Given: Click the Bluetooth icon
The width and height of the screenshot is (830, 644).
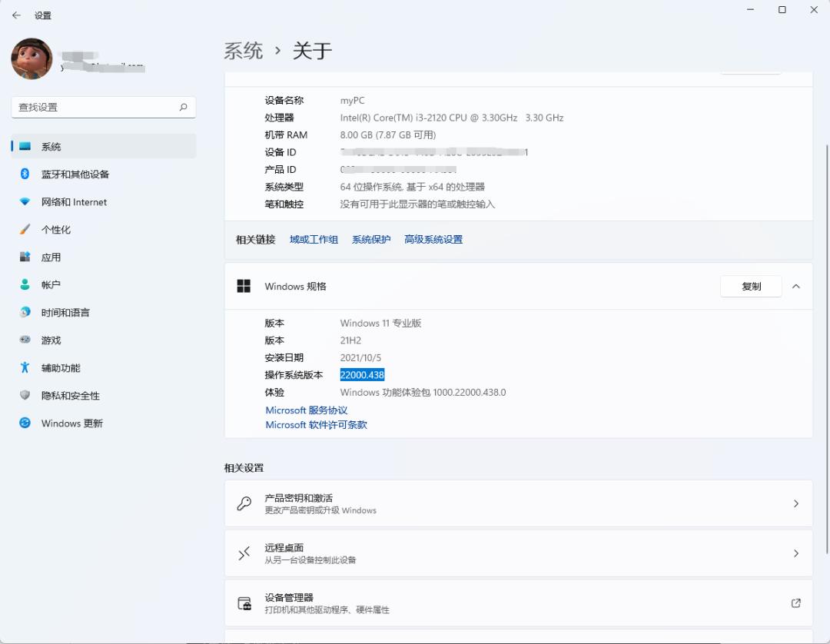Looking at the screenshot, I should click(x=25, y=174).
